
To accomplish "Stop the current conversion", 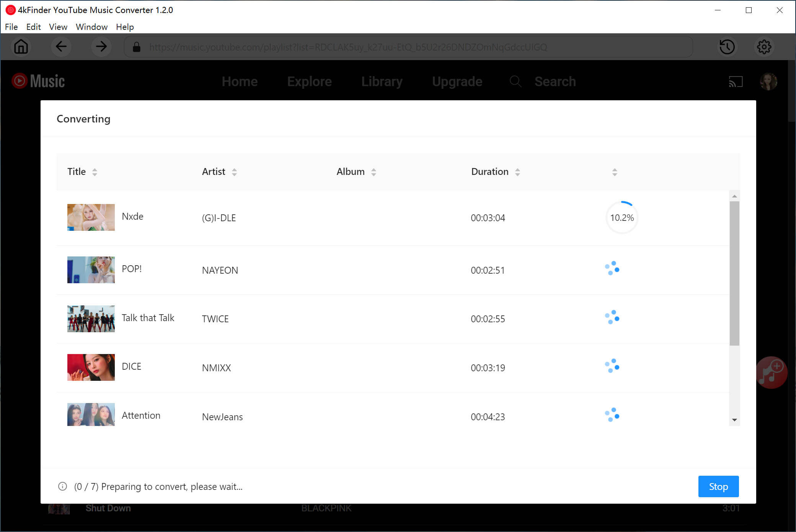I will tap(718, 486).
